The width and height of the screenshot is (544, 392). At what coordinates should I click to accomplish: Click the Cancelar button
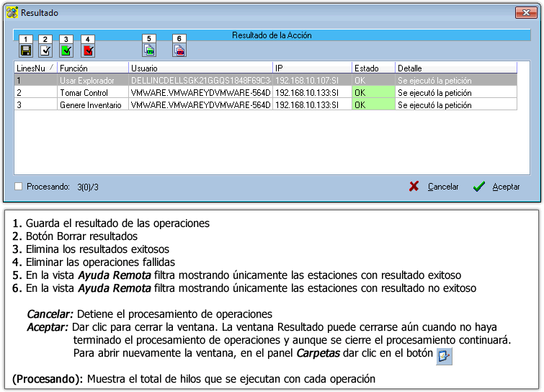coord(434,187)
